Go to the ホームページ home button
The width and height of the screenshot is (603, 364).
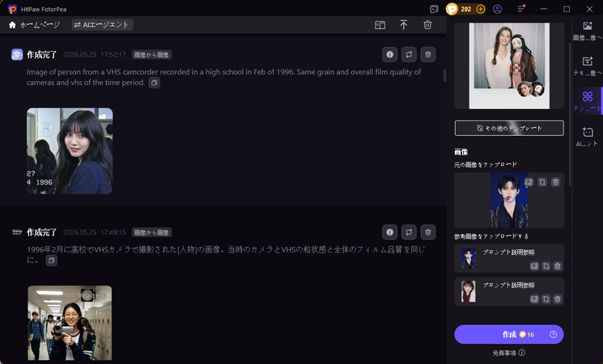pos(34,25)
